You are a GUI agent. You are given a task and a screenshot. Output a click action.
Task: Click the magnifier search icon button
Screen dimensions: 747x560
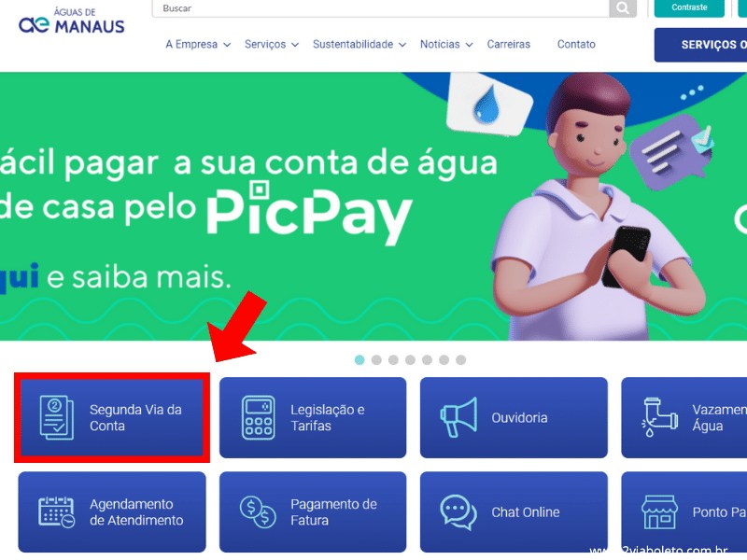click(623, 8)
